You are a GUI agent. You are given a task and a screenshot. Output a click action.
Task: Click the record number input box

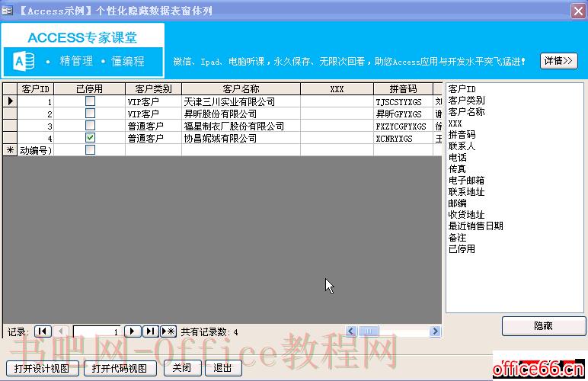tap(97, 331)
